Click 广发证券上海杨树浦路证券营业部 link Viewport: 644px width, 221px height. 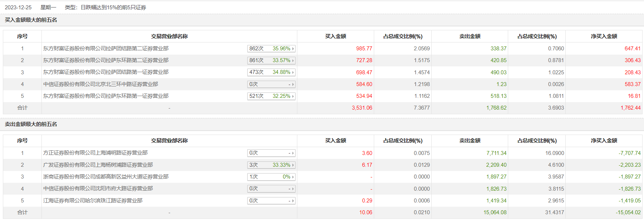click(98, 165)
